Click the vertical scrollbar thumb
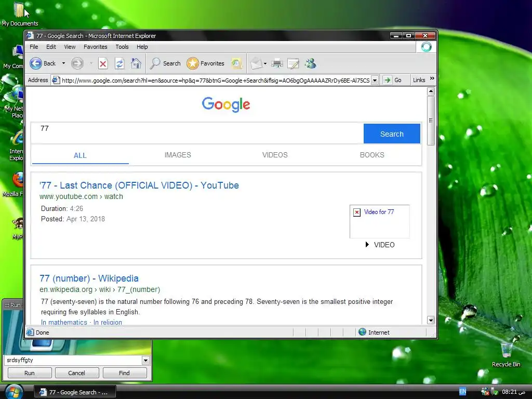532x399 pixels. [x=431, y=121]
